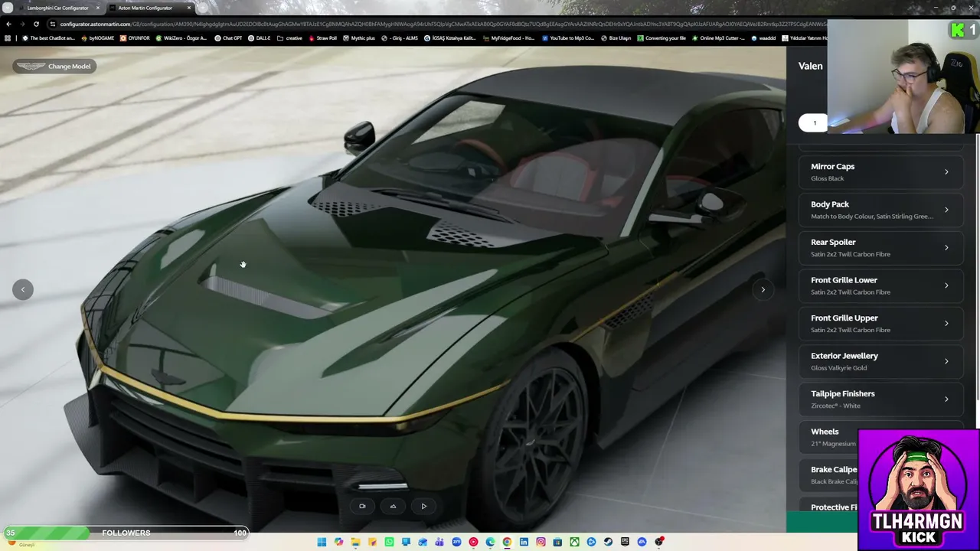This screenshot has height=551, width=980.
Task: Launch the Xbox app from the taskbar
Action: (574, 542)
